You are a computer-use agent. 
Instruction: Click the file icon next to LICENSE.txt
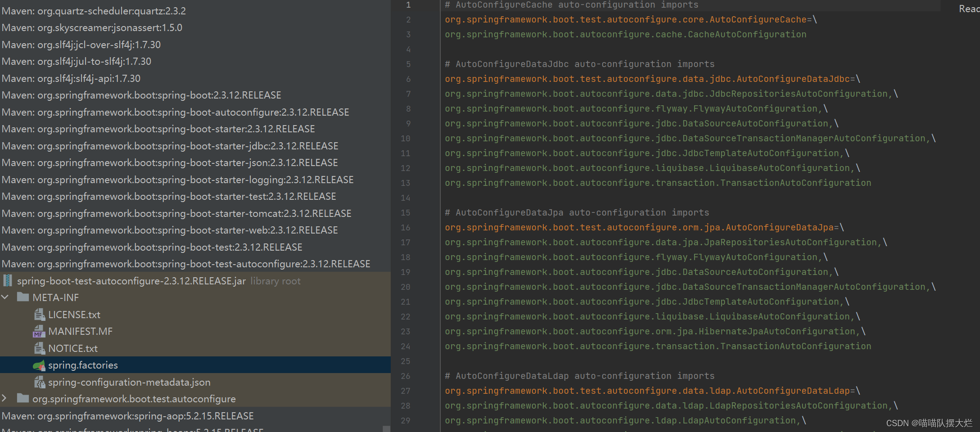(39, 314)
